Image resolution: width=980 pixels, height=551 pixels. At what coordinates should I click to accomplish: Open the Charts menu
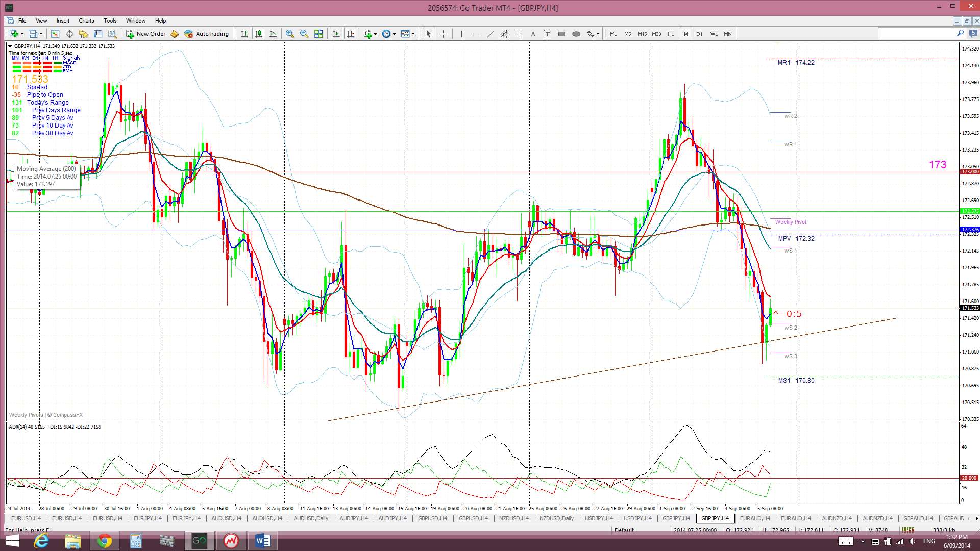(x=86, y=21)
